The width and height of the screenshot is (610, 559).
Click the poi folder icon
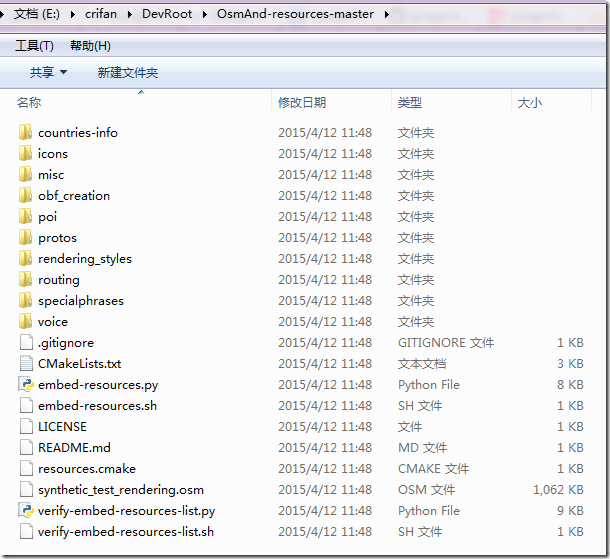[x=25, y=216]
